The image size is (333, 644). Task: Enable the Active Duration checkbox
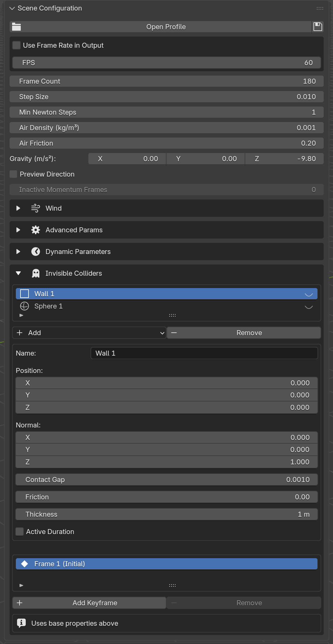click(x=20, y=532)
